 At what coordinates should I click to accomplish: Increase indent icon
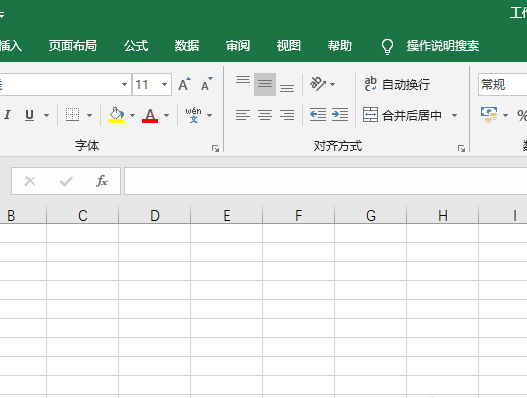click(340, 115)
